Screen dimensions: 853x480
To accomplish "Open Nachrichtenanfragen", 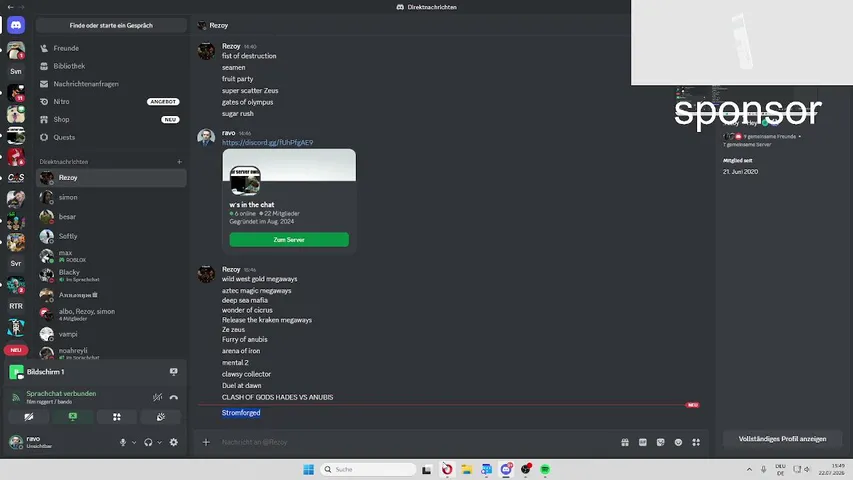I will (111, 84).
